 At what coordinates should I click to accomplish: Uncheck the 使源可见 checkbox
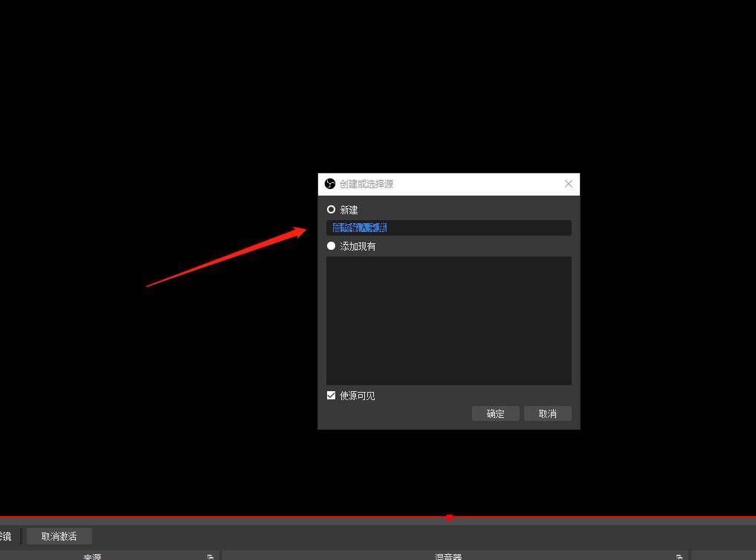332,396
